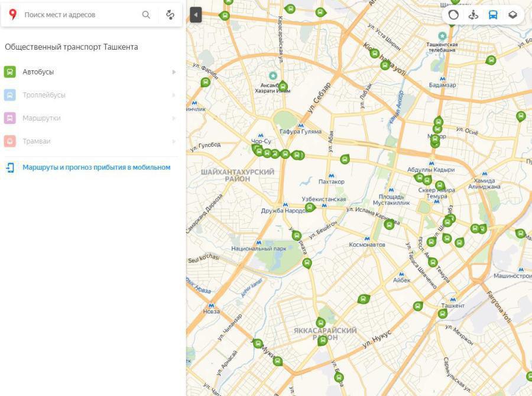
Task: Click the ул. Бешёгоч street label
Action: coord(323,230)
